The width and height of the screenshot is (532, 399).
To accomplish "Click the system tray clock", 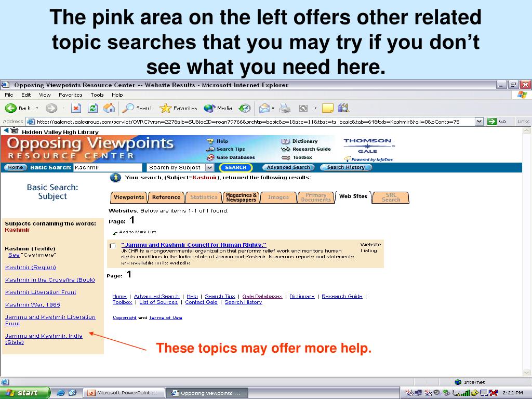I will 513,393.
